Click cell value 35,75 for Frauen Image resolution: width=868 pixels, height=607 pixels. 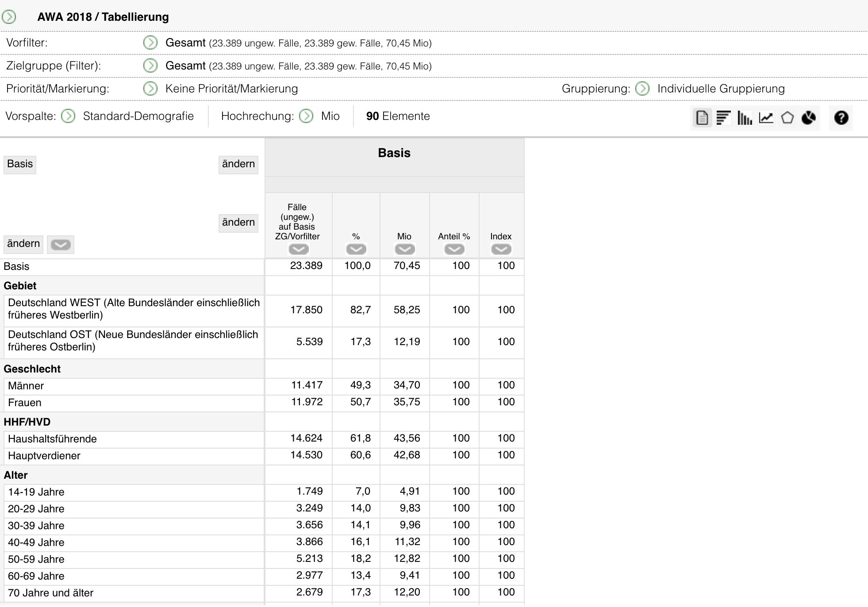tap(407, 402)
